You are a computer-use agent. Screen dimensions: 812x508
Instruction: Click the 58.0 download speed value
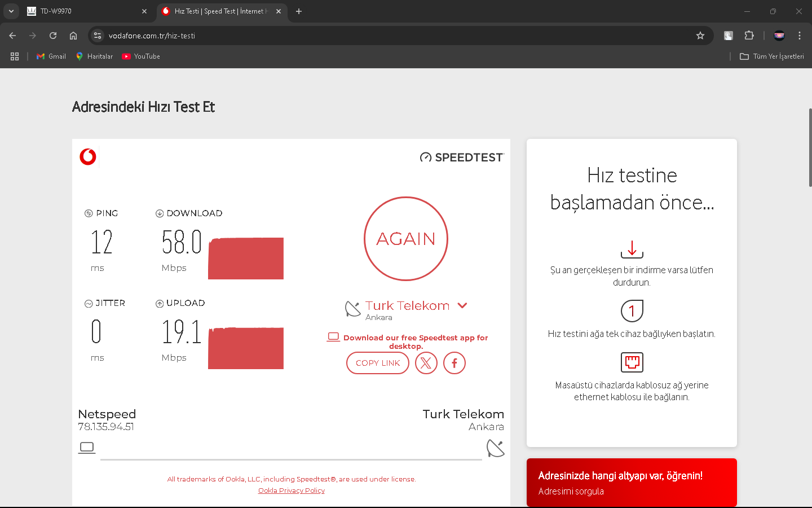point(182,242)
